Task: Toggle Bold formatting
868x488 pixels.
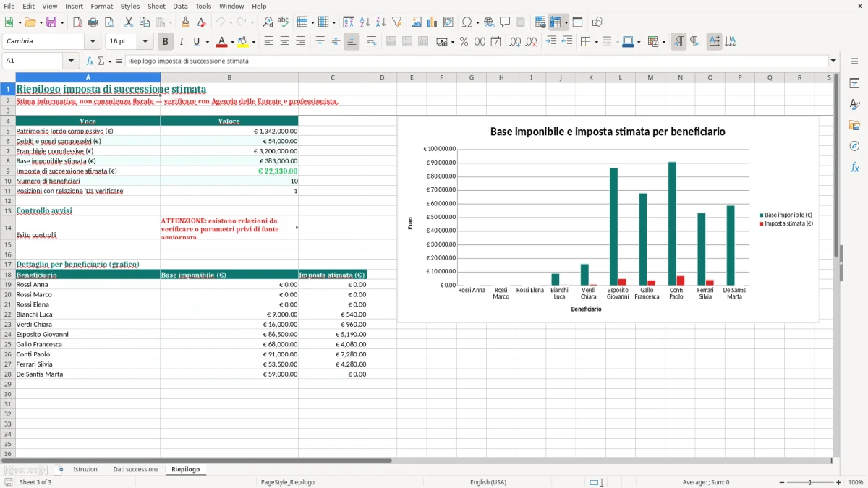Action: (x=166, y=42)
